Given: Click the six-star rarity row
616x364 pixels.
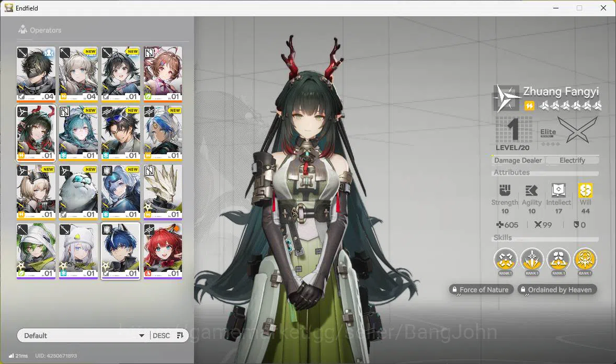Looking at the screenshot, I should [x=570, y=105].
